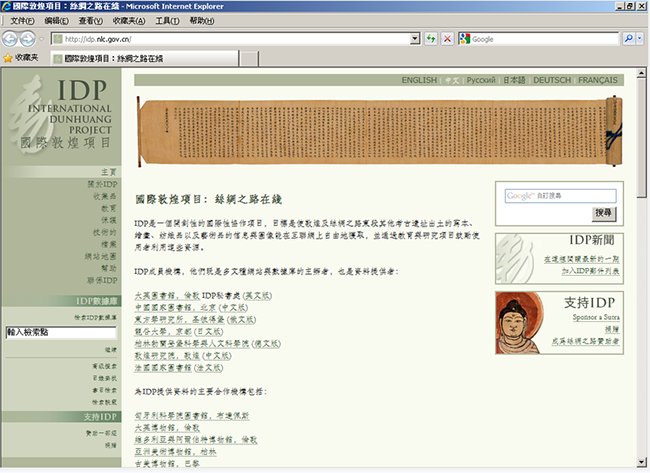Expand the address bar URL dropdown

click(414, 39)
